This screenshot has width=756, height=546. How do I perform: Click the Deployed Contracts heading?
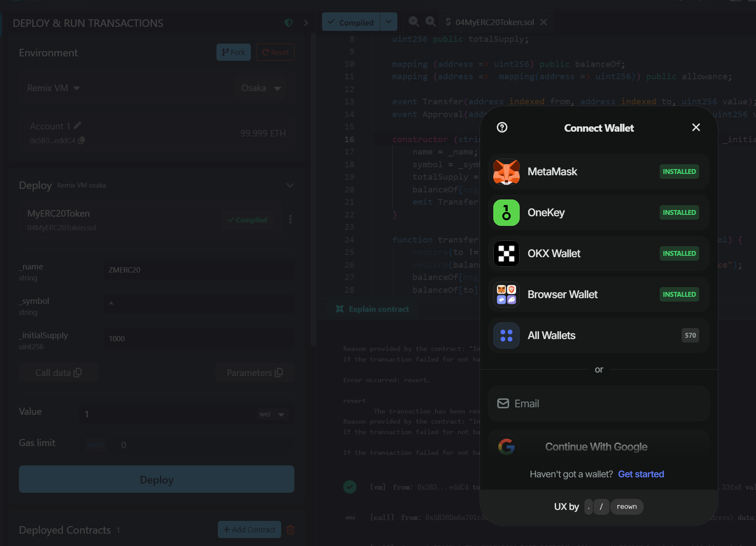(x=65, y=530)
